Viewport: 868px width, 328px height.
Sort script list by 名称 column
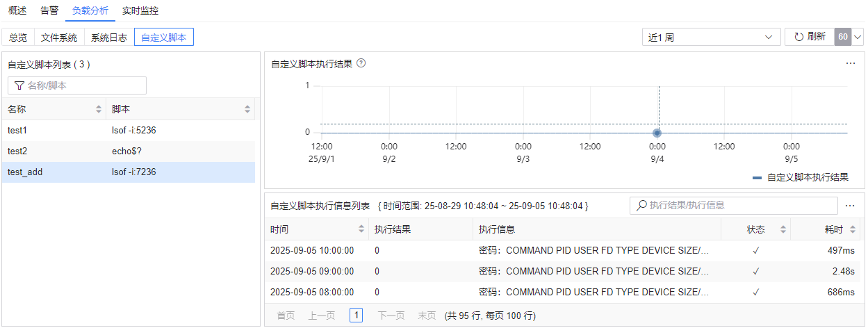pos(99,109)
